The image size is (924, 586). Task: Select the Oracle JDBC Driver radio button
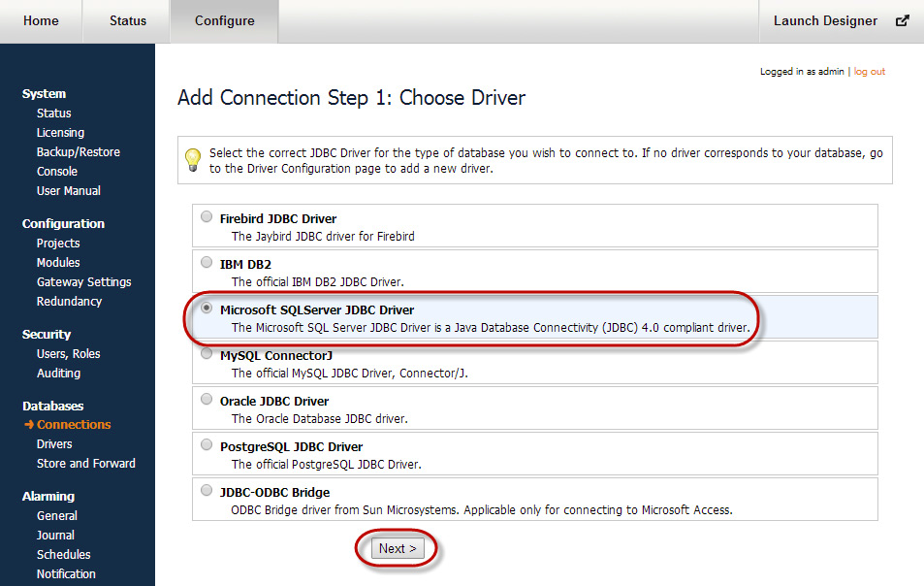[x=207, y=399]
